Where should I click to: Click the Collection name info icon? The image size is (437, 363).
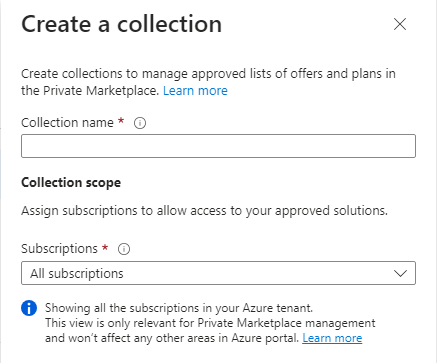click(140, 123)
